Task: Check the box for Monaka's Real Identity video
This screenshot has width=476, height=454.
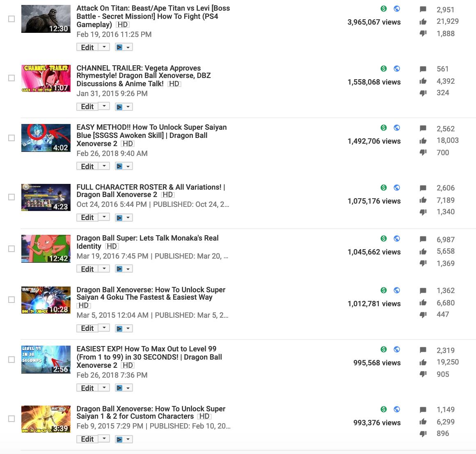Action: point(11,249)
